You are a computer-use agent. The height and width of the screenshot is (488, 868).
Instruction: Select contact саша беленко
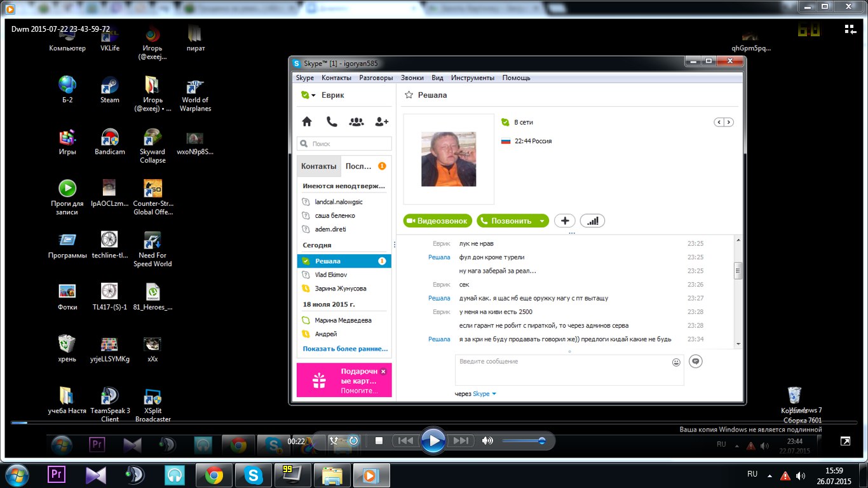tap(344, 215)
